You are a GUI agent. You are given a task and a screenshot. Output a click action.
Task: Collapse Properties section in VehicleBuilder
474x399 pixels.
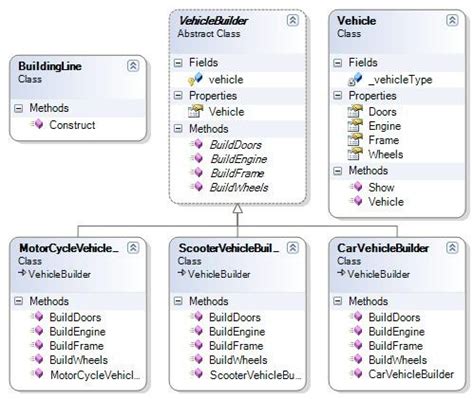coord(178,96)
